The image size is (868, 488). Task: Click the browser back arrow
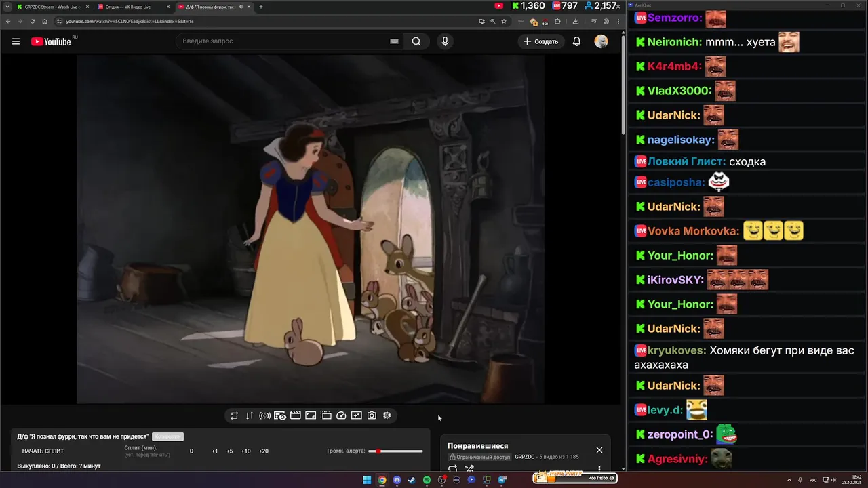[x=8, y=21]
